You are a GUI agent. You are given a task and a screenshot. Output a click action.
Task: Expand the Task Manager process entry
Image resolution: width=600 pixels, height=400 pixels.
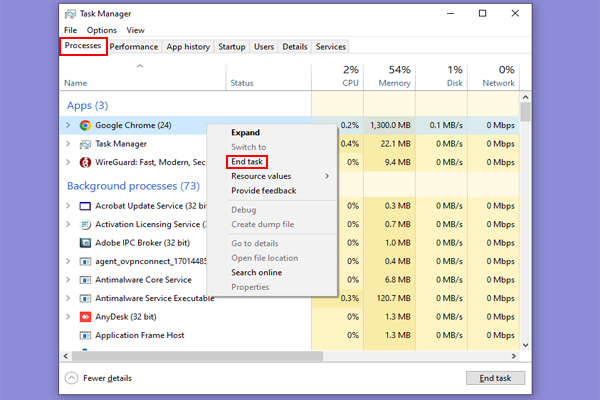[x=68, y=144]
